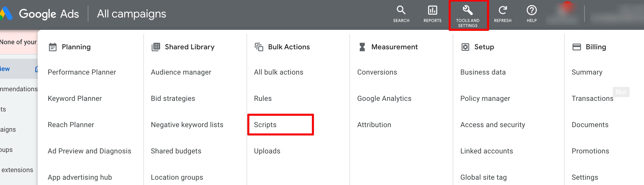Click the Measurement heading

[394, 47]
